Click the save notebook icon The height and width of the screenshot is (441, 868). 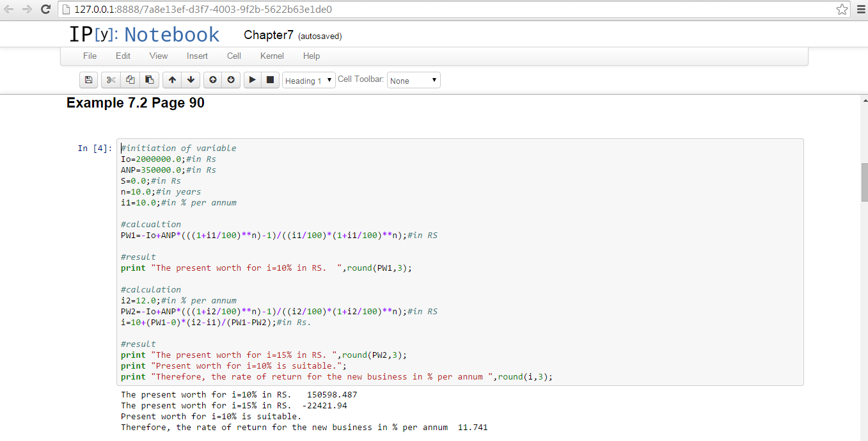(88, 80)
